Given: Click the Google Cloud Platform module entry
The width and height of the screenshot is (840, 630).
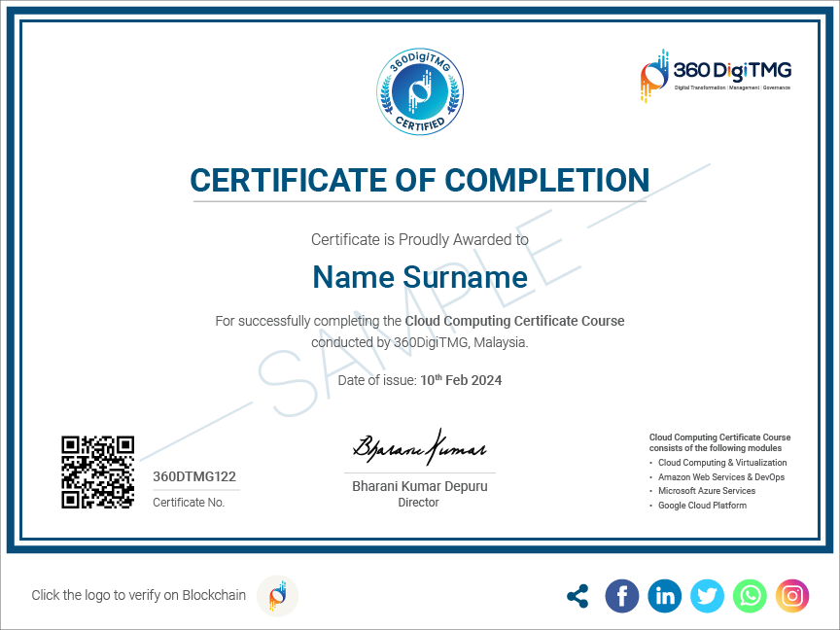Looking at the screenshot, I should 702,505.
